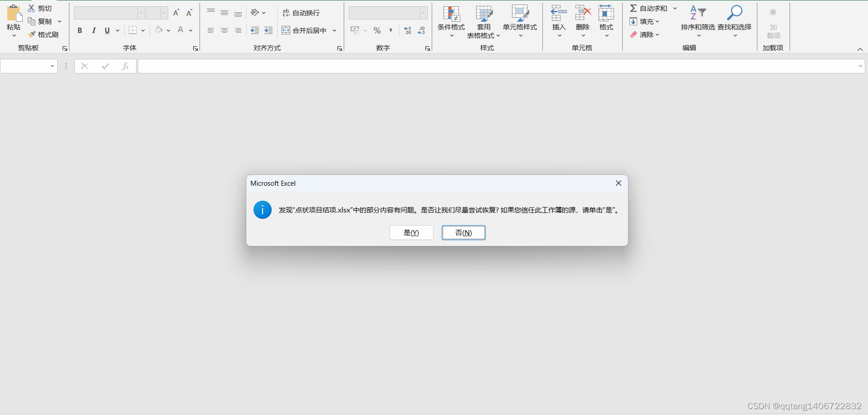Click the increase font size icon
The height and width of the screenshot is (415, 868).
click(176, 13)
